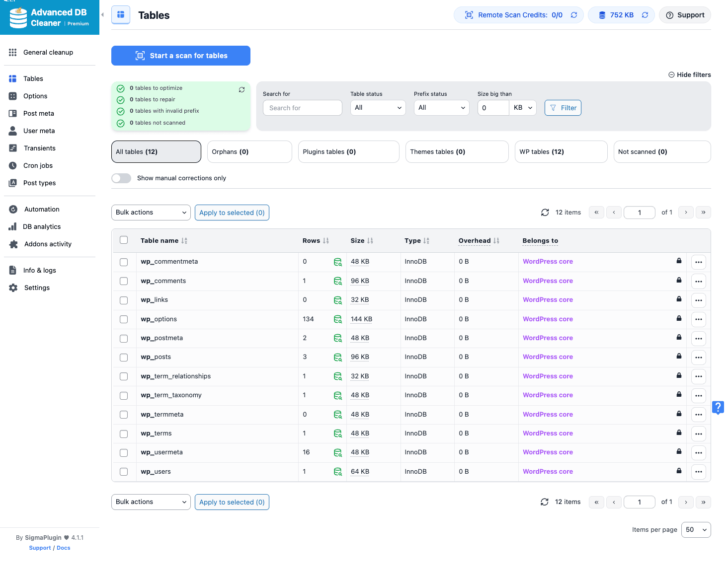Open Settings in sidebar

37,288
